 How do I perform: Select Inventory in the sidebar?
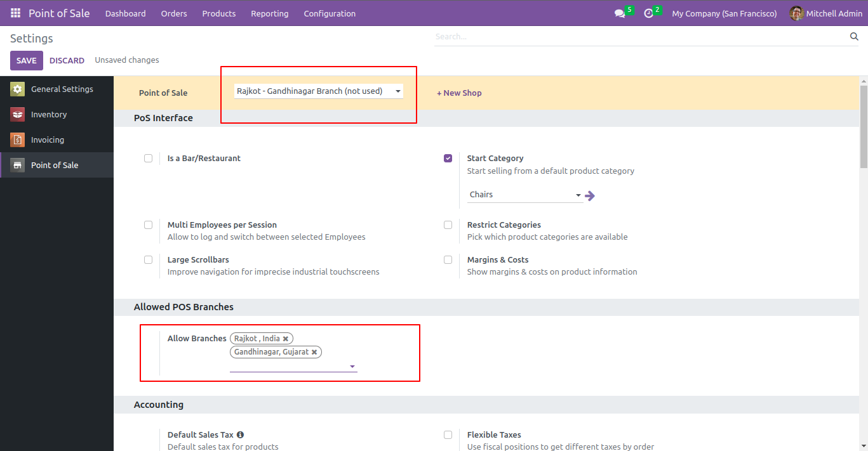pyautogui.click(x=57, y=115)
